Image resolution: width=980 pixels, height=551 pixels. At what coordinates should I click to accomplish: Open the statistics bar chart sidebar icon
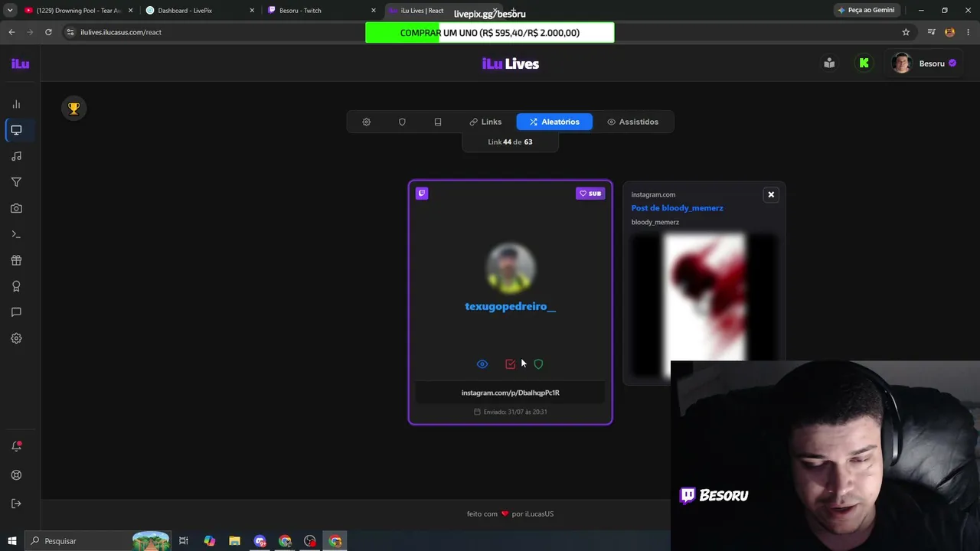pos(16,104)
